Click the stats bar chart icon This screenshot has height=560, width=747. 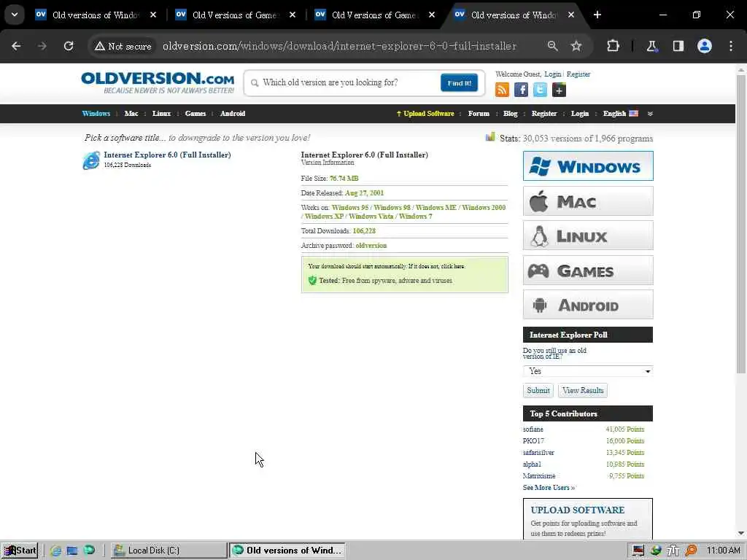click(490, 137)
